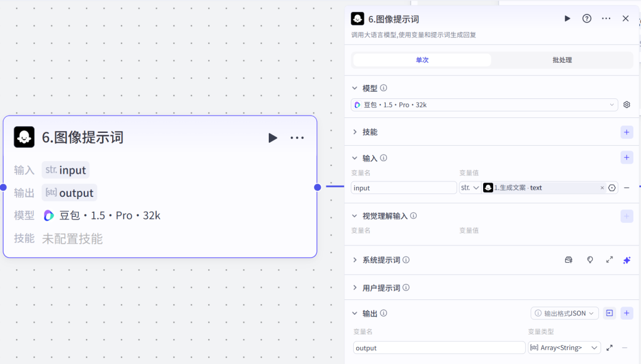The image size is (641, 364).
Task: Open prompt library icon in 系统提示词
Action: (569, 260)
